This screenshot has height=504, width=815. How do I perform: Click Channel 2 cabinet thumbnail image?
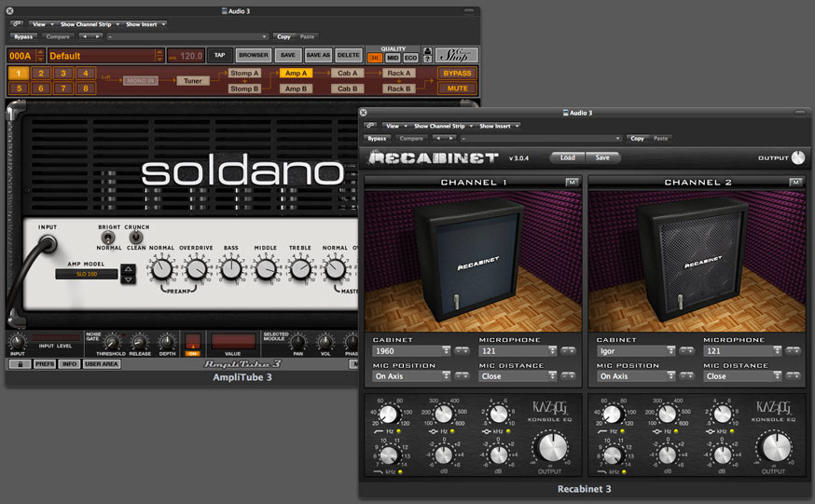point(697,261)
